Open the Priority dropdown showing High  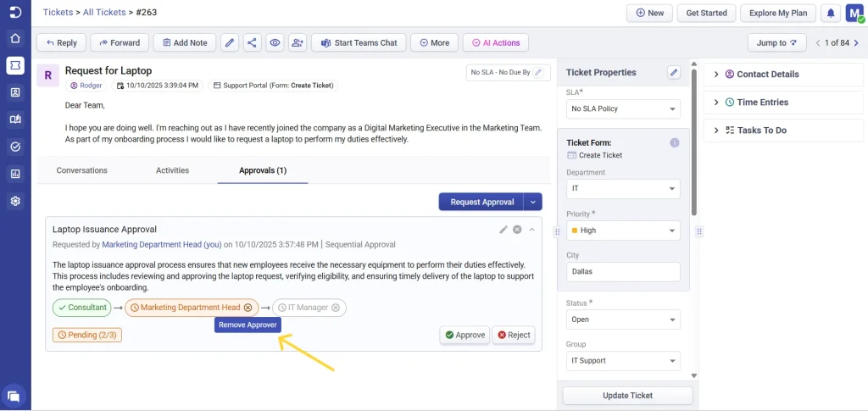[x=623, y=230]
